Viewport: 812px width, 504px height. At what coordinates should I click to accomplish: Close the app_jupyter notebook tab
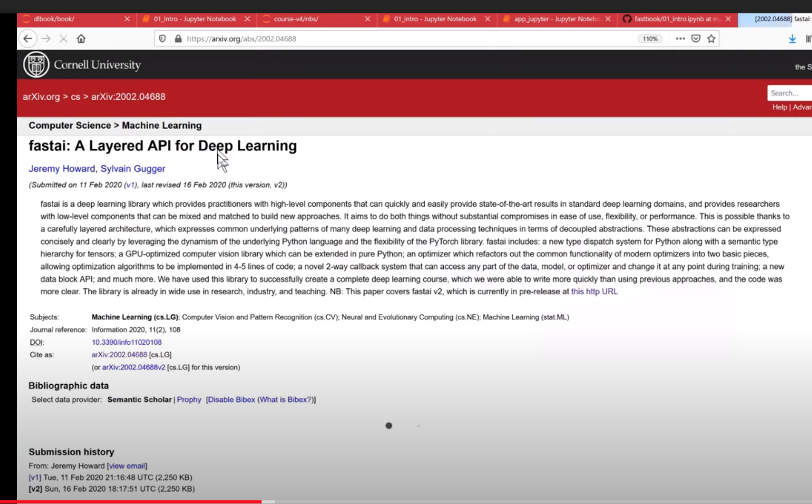(608, 19)
